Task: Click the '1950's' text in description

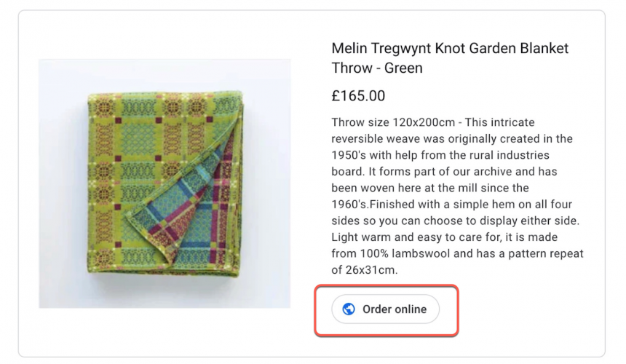Action: [x=353, y=155]
